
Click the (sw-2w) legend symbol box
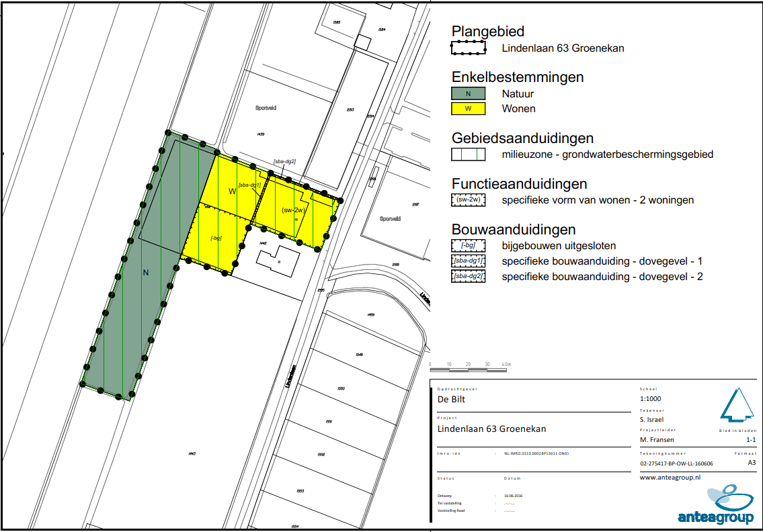tap(468, 200)
